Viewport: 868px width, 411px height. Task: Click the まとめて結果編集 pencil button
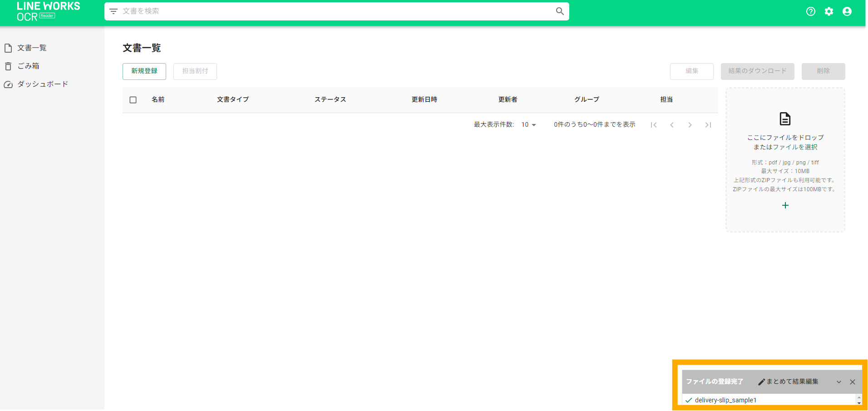click(x=788, y=382)
